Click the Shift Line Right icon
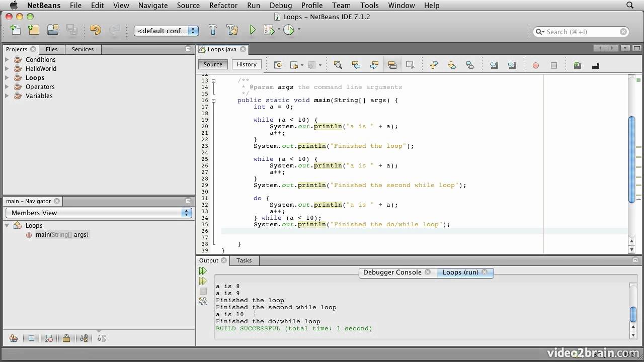Image resolution: width=644 pixels, height=362 pixels. tap(512, 65)
